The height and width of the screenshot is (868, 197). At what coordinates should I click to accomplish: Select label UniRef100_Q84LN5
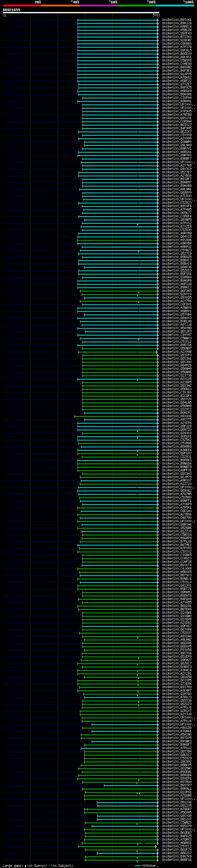pyautogui.click(x=176, y=403)
